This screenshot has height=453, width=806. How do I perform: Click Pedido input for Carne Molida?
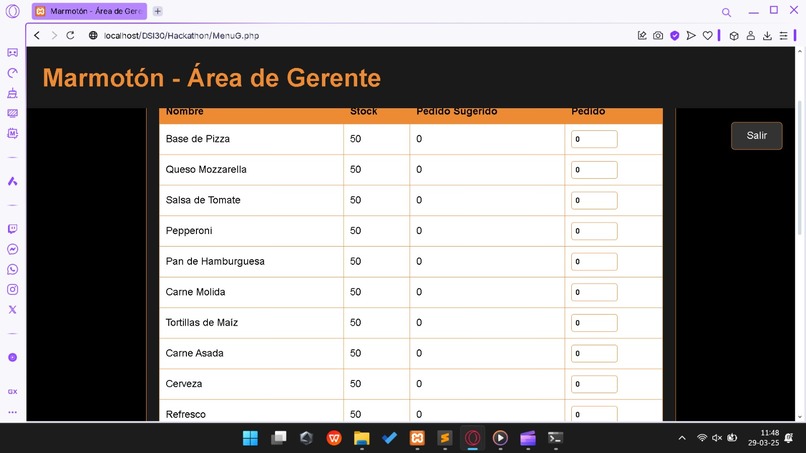click(x=594, y=292)
